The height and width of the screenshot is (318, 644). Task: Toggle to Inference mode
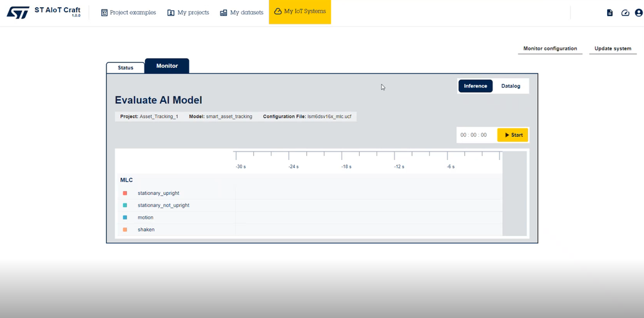[475, 86]
